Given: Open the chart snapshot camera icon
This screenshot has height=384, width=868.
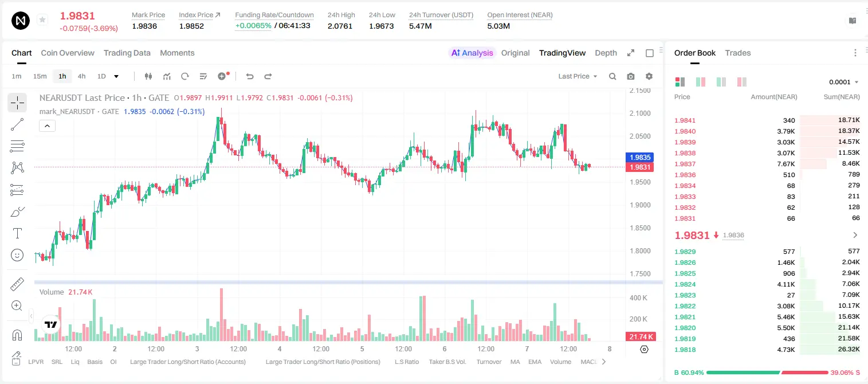Looking at the screenshot, I should (631, 76).
